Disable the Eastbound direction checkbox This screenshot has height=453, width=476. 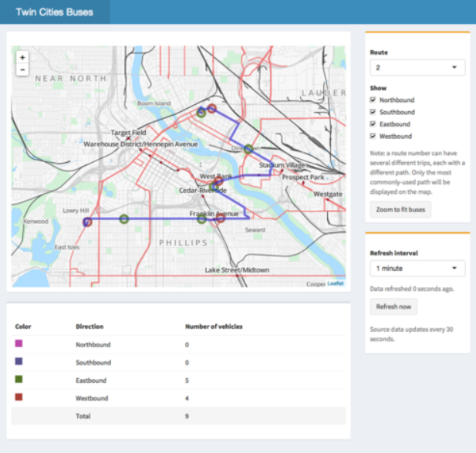click(x=373, y=124)
